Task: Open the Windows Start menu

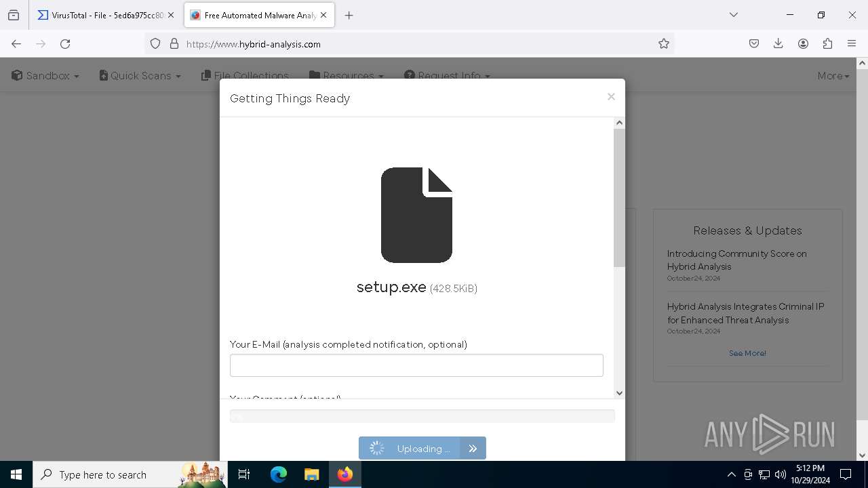Action: pos(16,474)
